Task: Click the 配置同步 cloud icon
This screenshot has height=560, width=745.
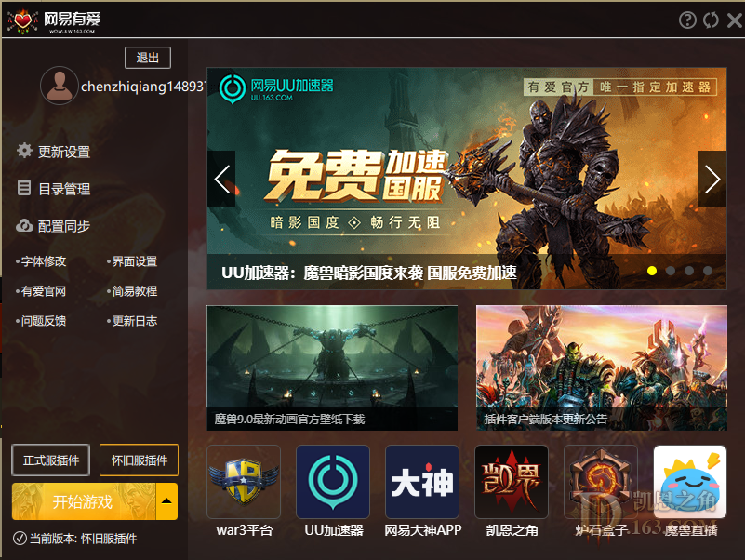Action: (x=24, y=225)
